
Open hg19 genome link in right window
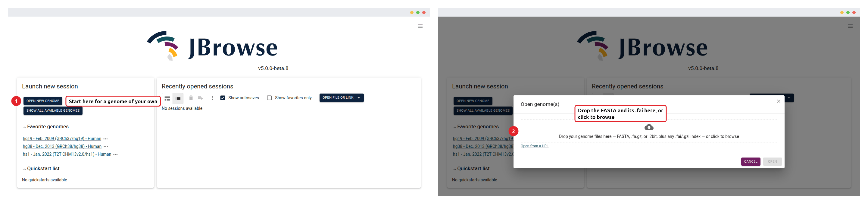pyautogui.click(x=483, y=139)
